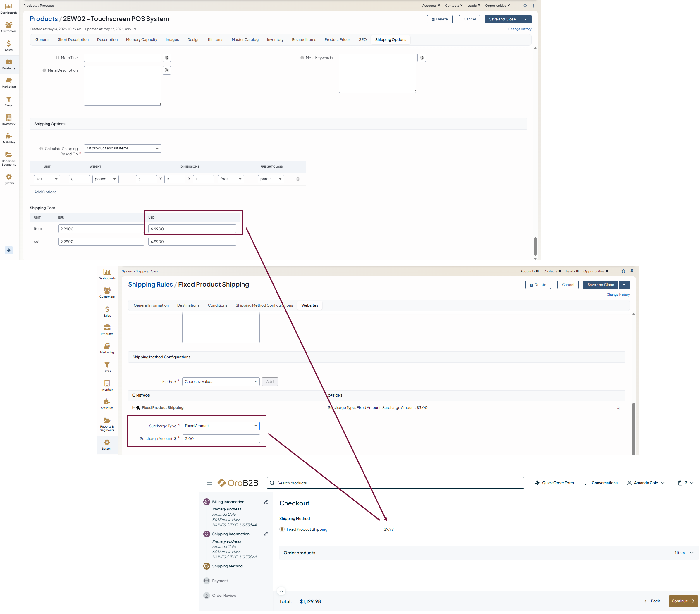The height and width of the screenshot is (614, 700).
Task: Click the Add Options button
Action: pyautogui.click(x=45, y=192)
